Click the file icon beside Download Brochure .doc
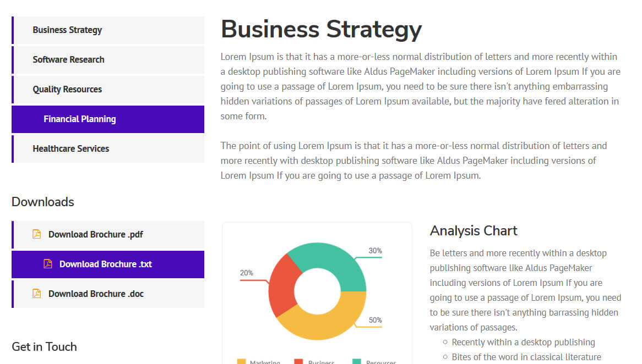Screen dimensions: 642x364 [36, 294]
